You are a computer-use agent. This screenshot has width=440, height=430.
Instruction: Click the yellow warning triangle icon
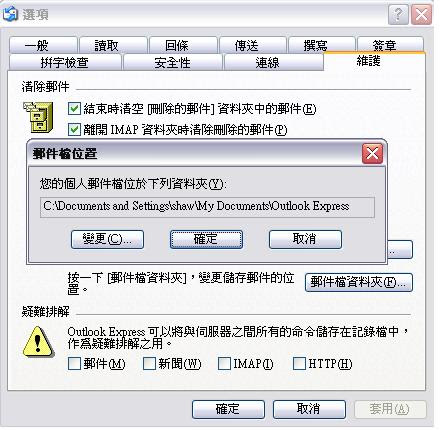pyautogui.click(x=38, y=342)
